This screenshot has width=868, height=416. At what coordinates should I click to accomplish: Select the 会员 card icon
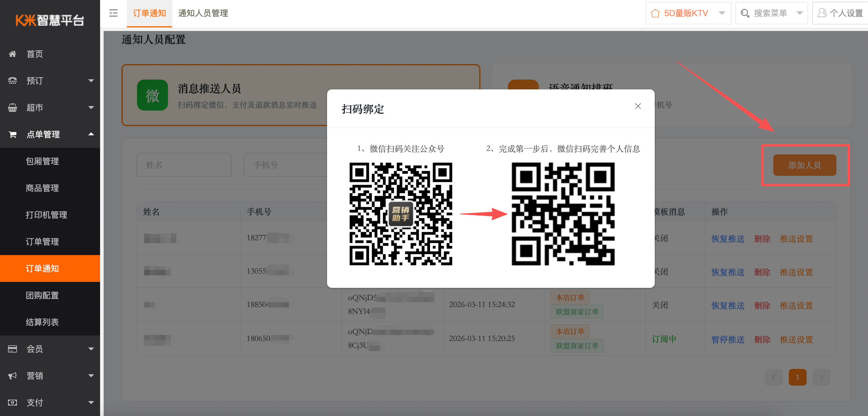pos(13,349)
